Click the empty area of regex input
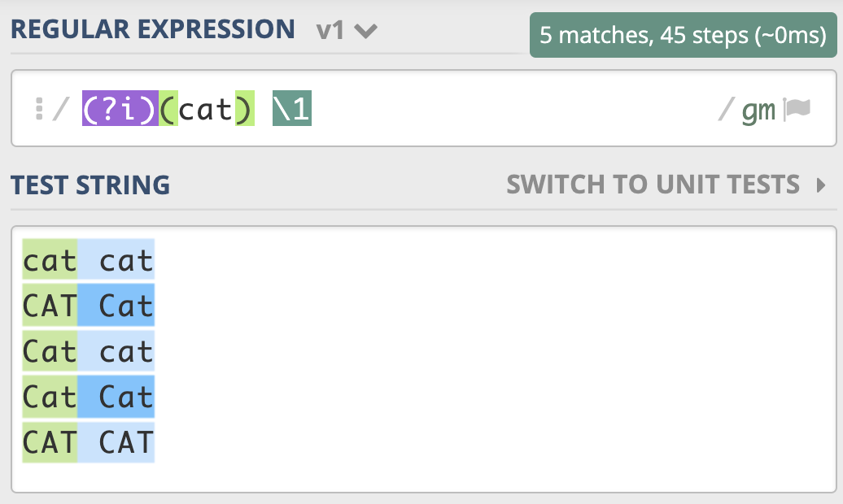Image resolution: width=843 pixels, height=504 pixels. (511, 109)
